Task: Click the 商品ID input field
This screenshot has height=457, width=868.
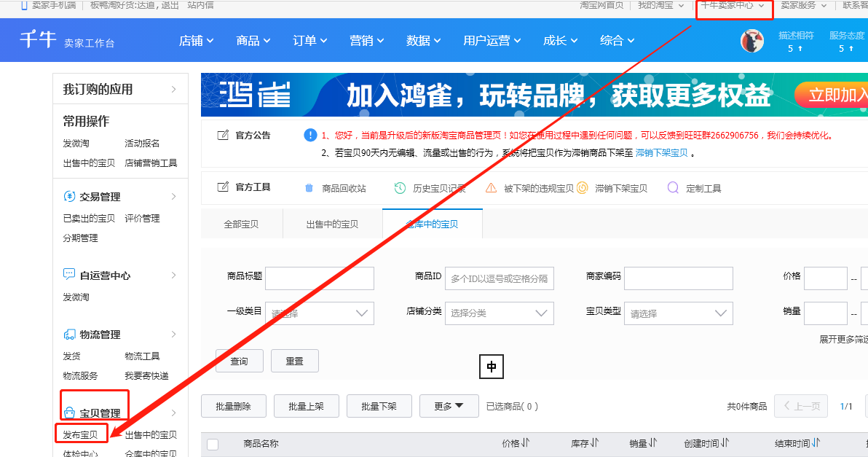Action: (500, 278)
